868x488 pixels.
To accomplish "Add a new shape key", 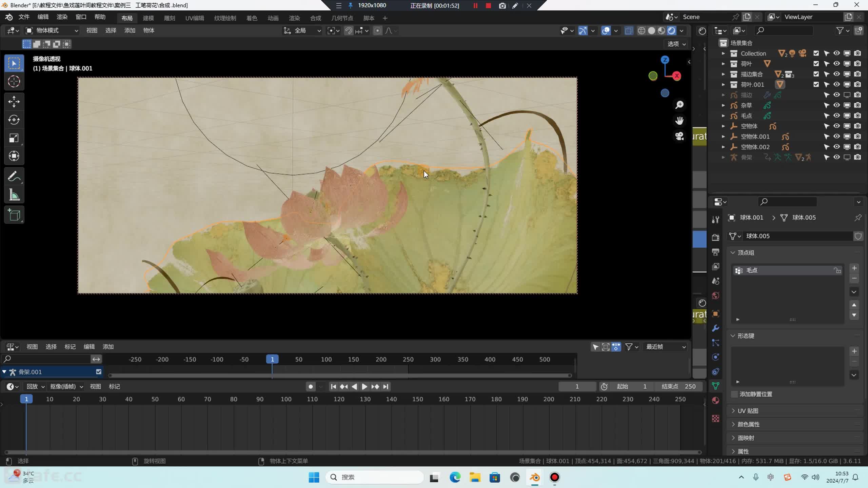I will (x=854, y=351).
